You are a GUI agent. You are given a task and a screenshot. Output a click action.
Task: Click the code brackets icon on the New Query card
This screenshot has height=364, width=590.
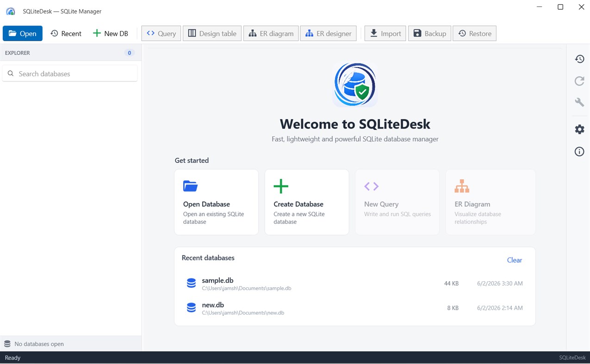(372, 186)
